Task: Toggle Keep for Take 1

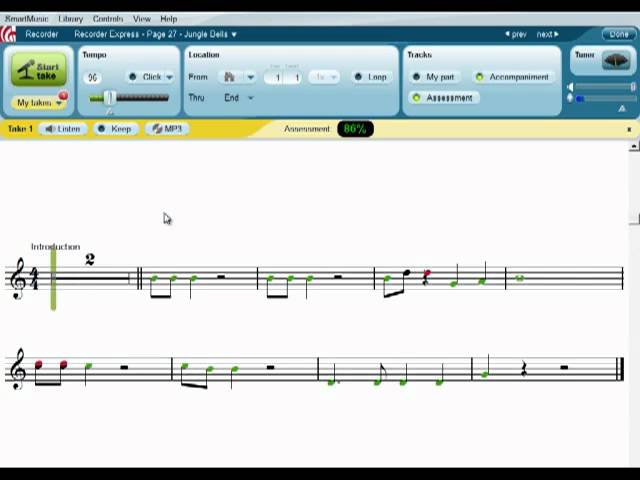Action: pos(116,129)
